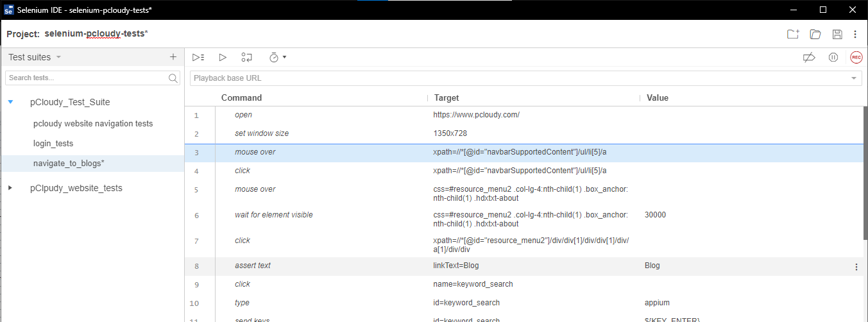868x322 pixels.
Task: Click the Blog value in row 8
Action: (652, 266)
